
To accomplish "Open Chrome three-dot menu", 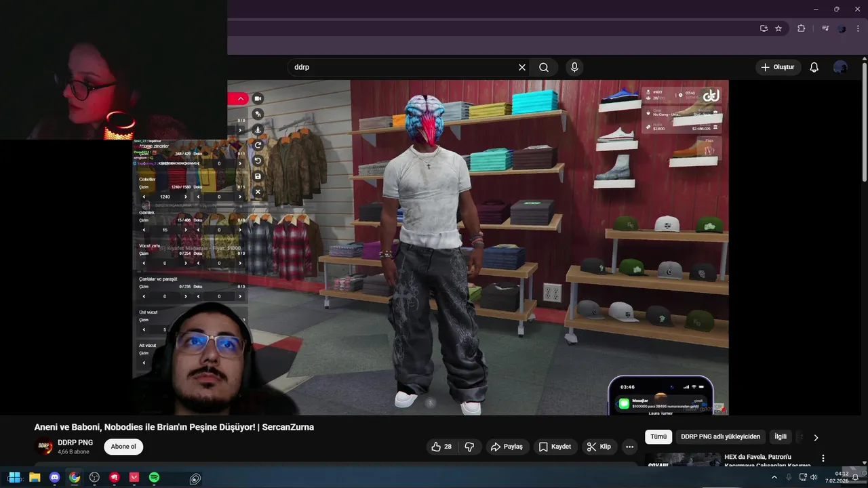I will coord(857,28).
